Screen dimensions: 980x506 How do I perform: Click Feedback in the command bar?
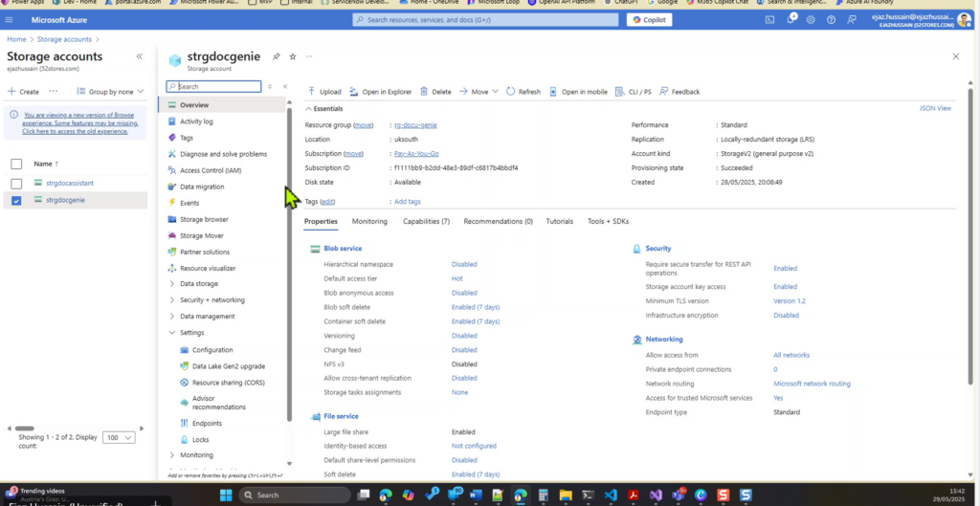pos(679,92)
